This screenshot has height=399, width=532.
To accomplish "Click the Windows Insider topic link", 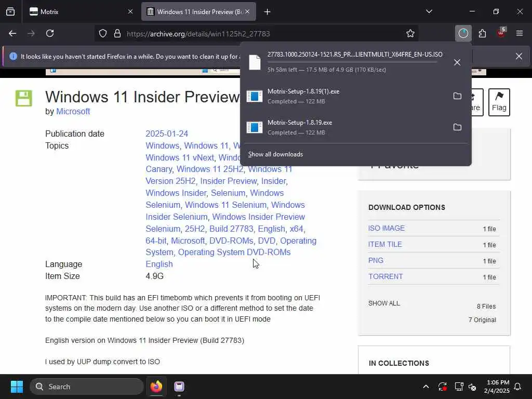I will coord(176,193).
